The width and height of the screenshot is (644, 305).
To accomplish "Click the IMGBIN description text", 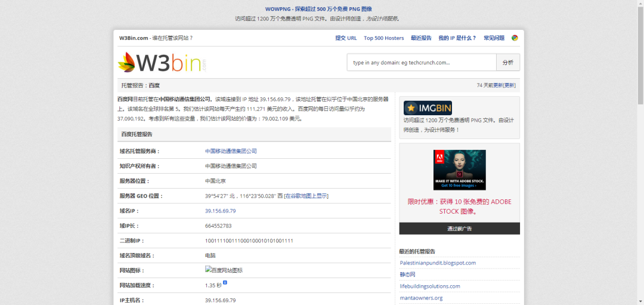I will tap(459, 125).
